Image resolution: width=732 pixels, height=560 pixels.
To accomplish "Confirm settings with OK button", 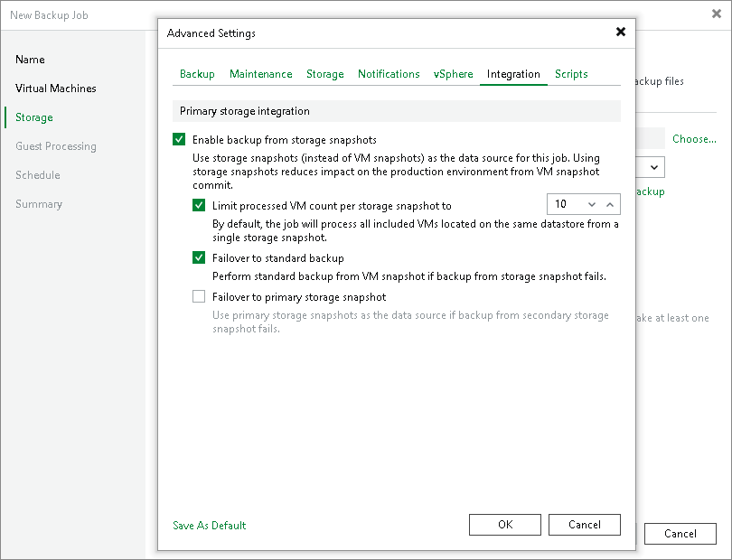I will coord(505,525).
